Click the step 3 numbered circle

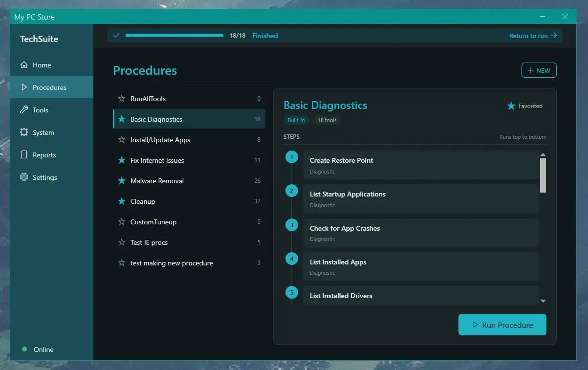[x=292, y=225]
